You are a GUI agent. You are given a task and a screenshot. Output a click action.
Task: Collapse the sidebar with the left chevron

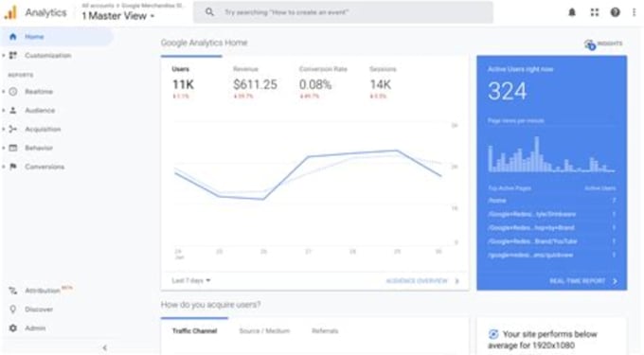[x=105, y=347]
